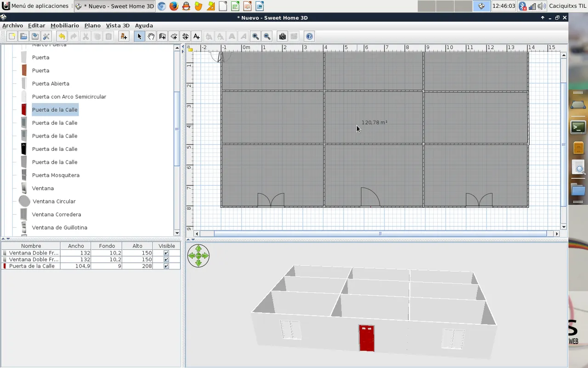This screenshot has width=588, height=368.
Task: Sort furniture table by Ancho column
Action: click(x=76, y=246)
